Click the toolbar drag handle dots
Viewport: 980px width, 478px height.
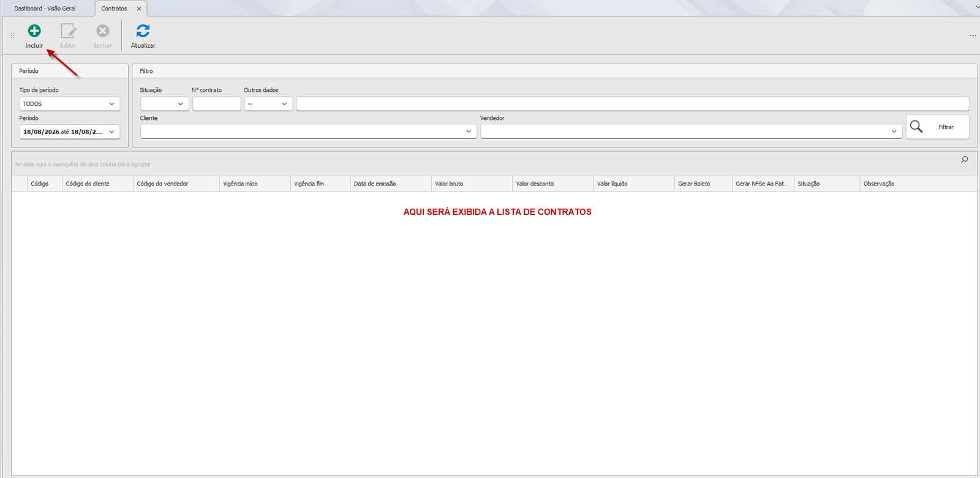point(13,35)
